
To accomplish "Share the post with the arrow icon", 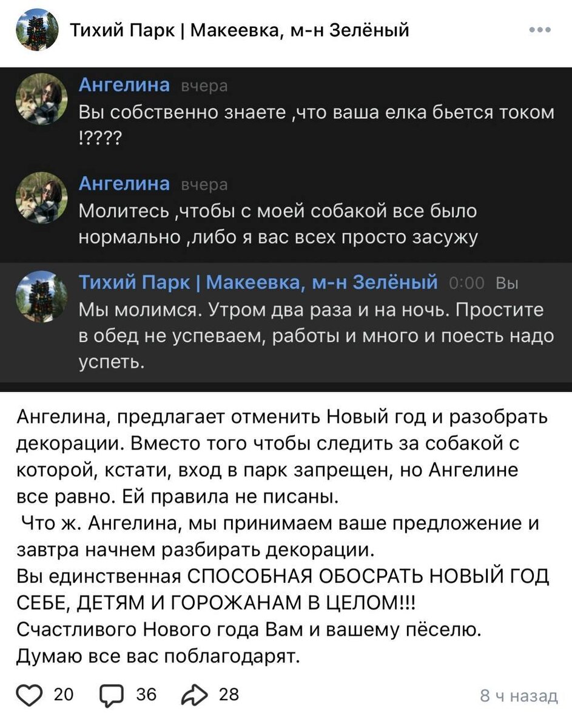I will coord(193,694).
